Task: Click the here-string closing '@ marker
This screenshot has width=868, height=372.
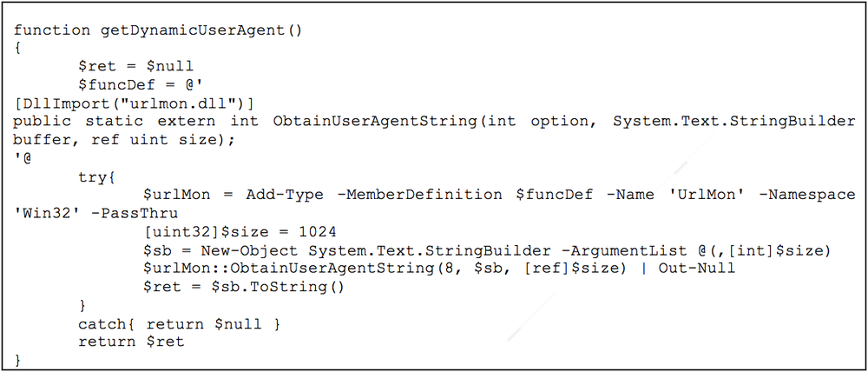Action: [x=22, y=158]
